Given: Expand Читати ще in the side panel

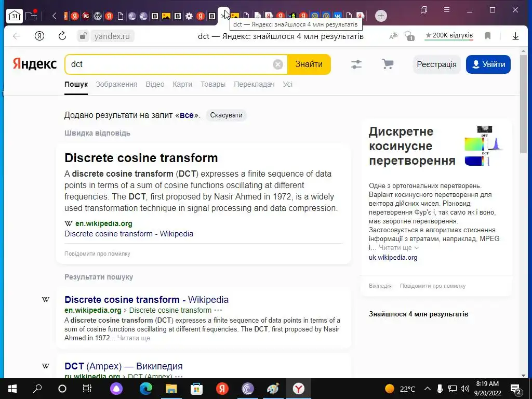Looking at the screenshot, I should (x=398, y=248).
